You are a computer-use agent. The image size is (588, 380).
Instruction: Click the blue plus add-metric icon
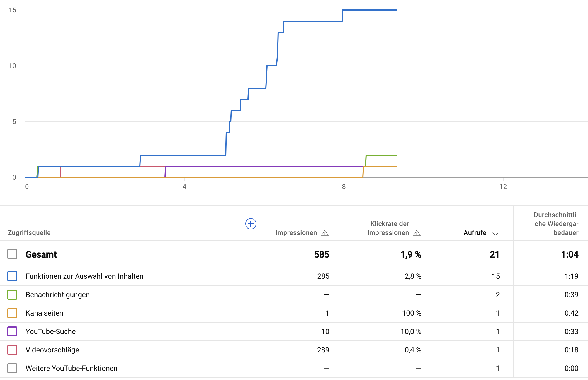pyautogui.click(x=251, y=224)
